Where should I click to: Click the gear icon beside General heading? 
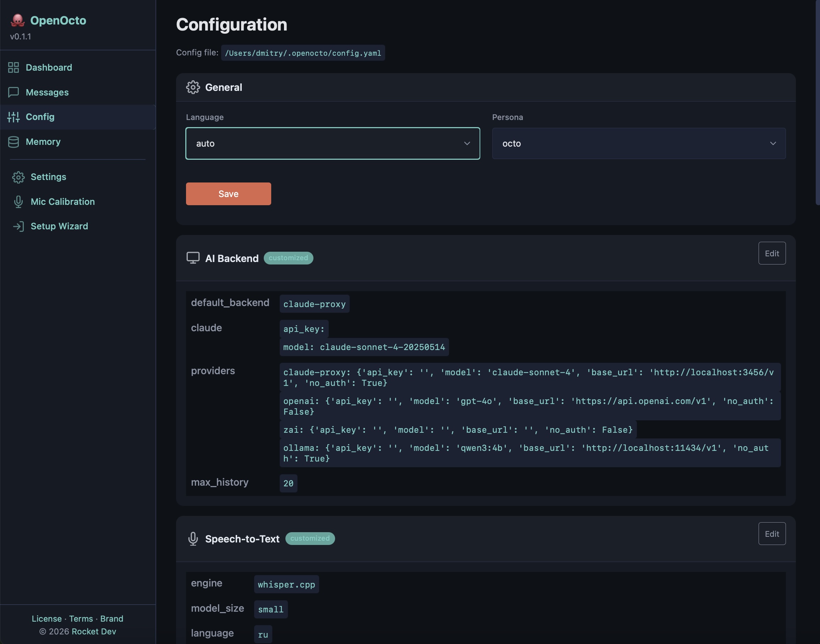pos(193,87)
